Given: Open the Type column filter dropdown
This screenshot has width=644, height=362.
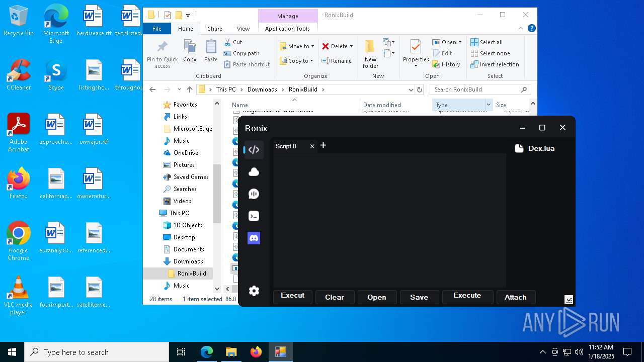Looking at the screenshot, I should (488, 105).
